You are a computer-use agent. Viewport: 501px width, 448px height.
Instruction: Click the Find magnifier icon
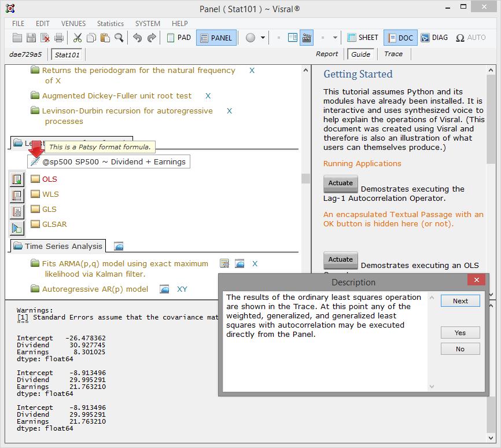[x=119, y=38]
